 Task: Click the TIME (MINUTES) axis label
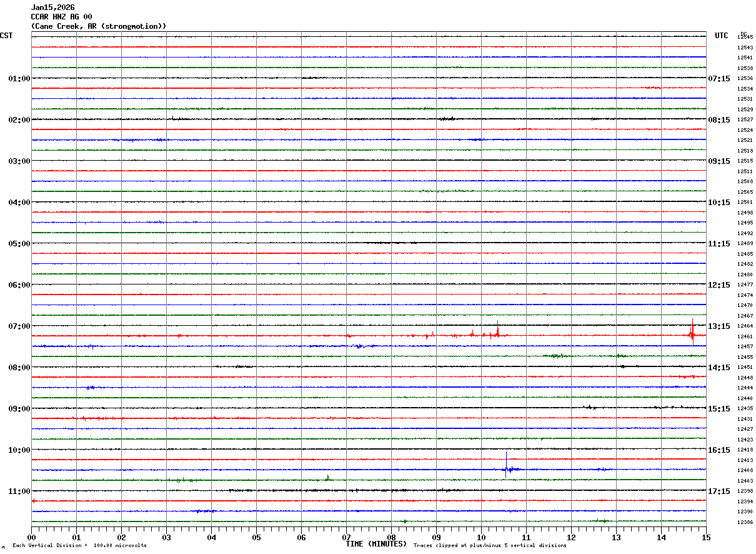(376, 544)
